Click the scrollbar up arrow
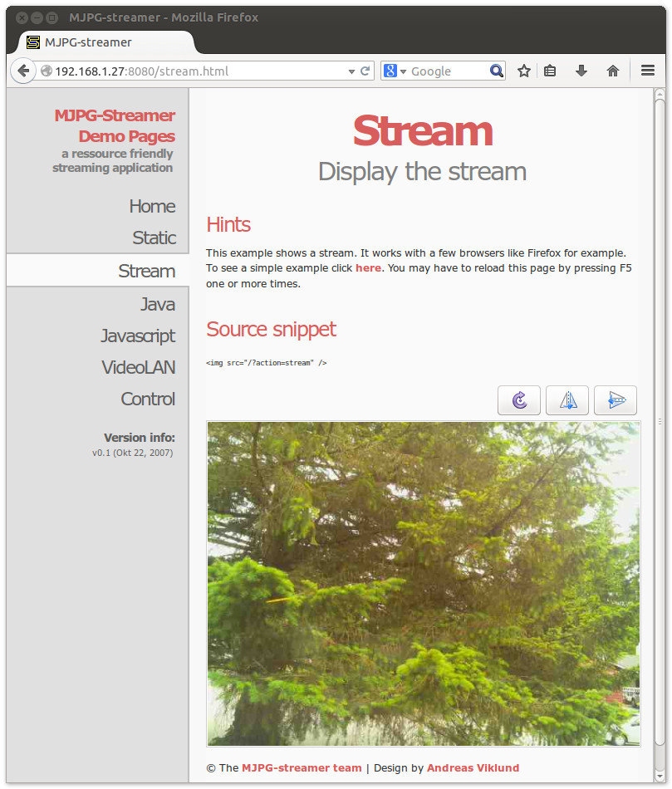Screen dimensions: 672x789 pos(660,93)
